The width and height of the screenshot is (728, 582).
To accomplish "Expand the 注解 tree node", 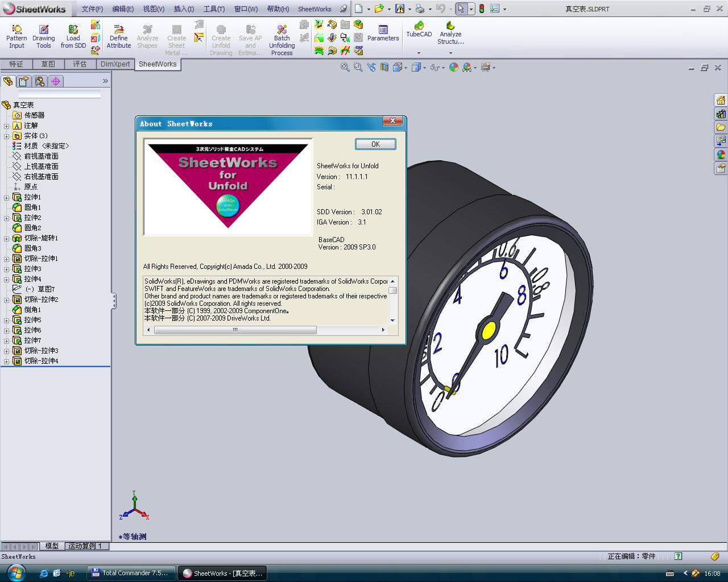I will [6, 126].
